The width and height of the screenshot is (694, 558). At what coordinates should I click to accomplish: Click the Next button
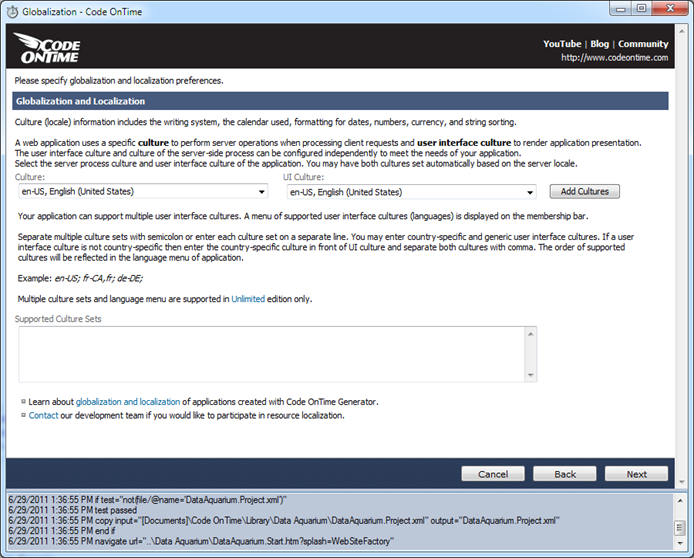(x=636, y=474)
